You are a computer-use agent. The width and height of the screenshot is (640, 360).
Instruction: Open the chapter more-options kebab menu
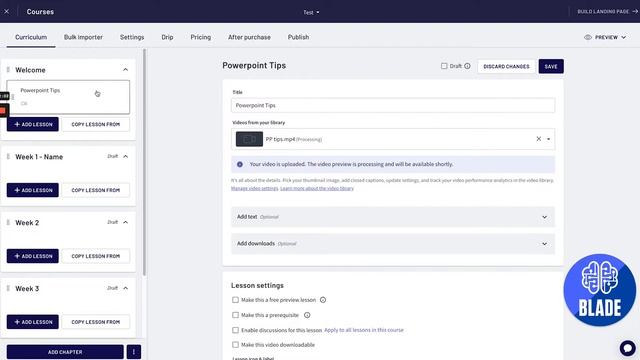[134, 352]
